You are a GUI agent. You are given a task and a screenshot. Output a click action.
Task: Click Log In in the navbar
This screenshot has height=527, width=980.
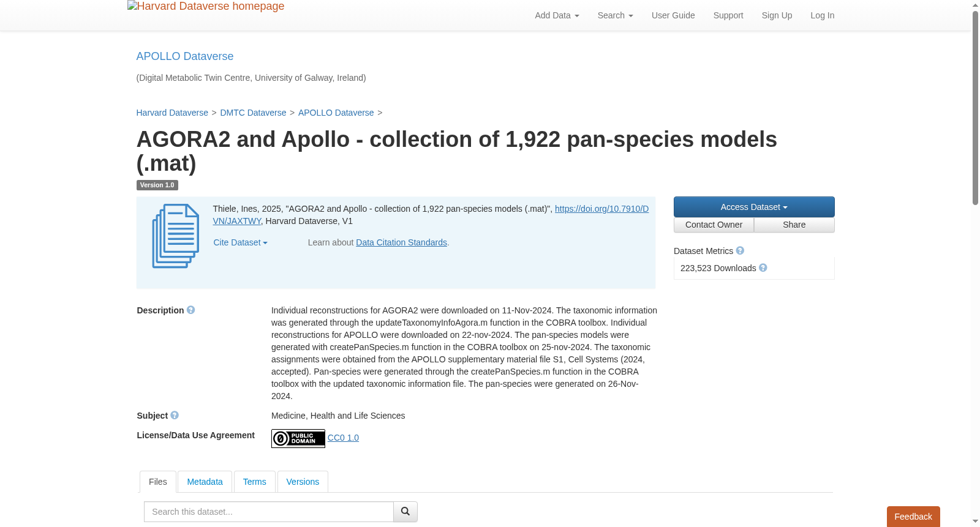(x=822, y=15)
